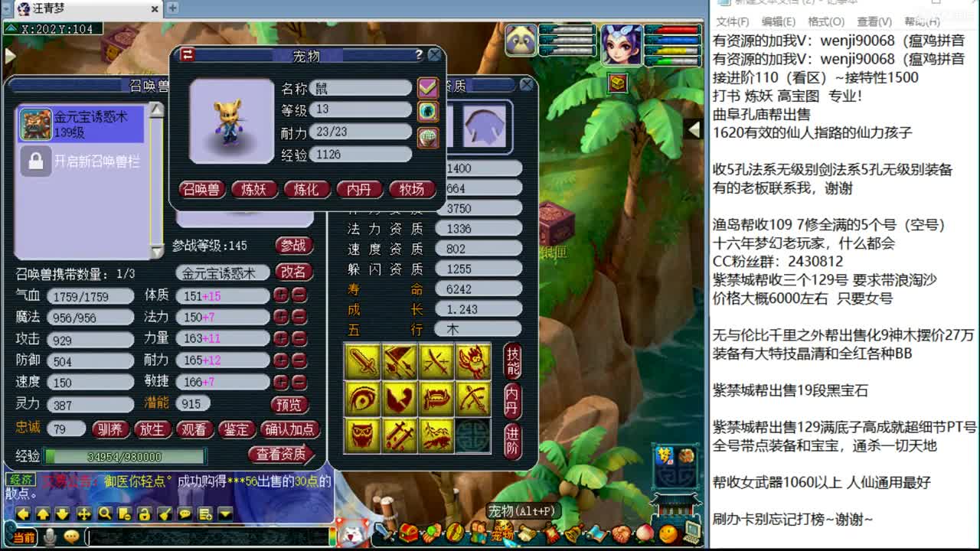Click the 炼妖 button
Viewport: 980px width, 551px height.
point(254,189)
